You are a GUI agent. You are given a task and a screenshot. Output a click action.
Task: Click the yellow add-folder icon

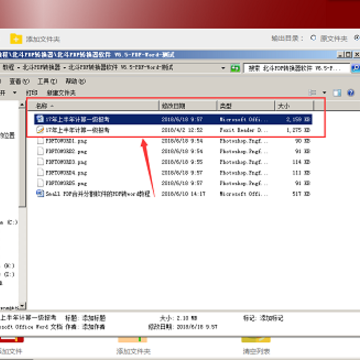coord(16,39)
